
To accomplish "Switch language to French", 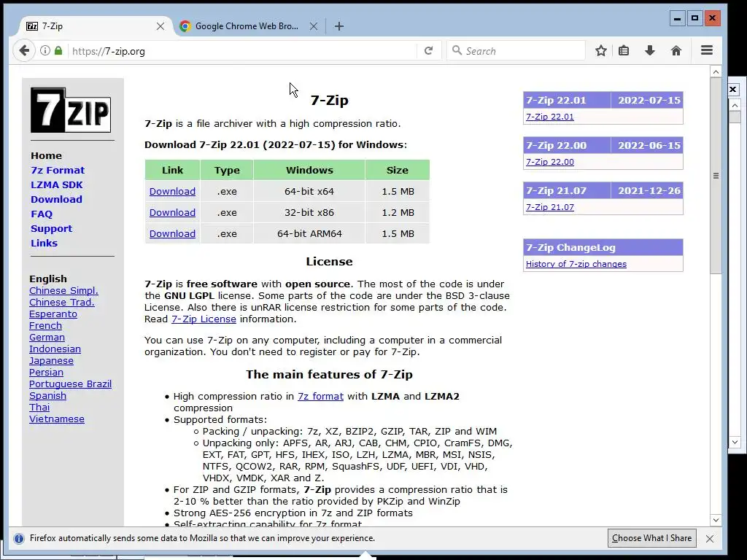I will point(45,326).
